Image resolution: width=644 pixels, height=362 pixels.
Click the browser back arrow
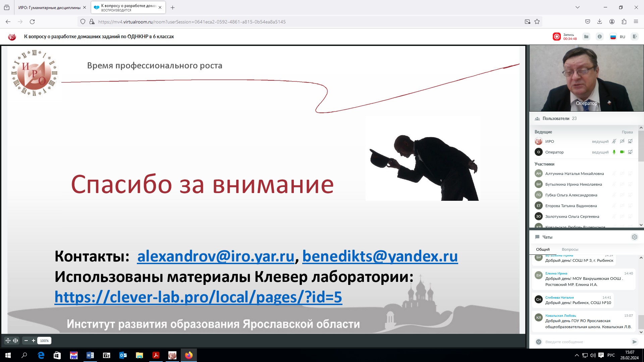[x=8, y=22]
